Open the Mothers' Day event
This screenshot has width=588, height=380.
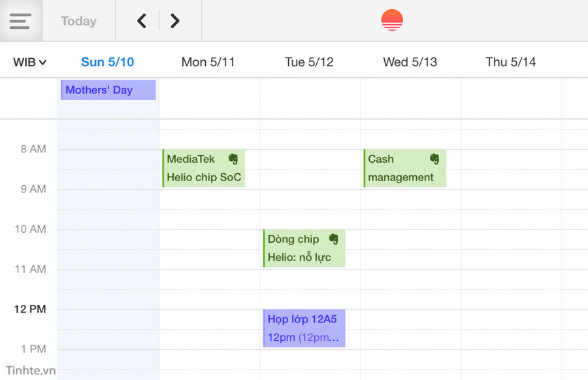pos(108,90)
